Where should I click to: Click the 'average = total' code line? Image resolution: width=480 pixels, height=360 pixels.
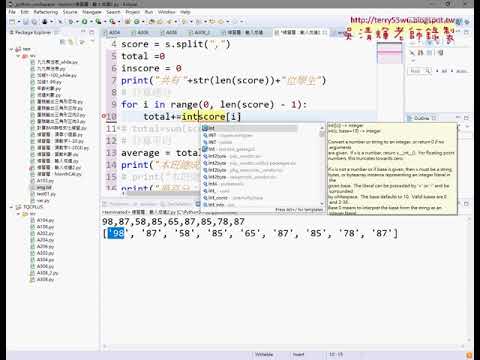click(160, 153)
